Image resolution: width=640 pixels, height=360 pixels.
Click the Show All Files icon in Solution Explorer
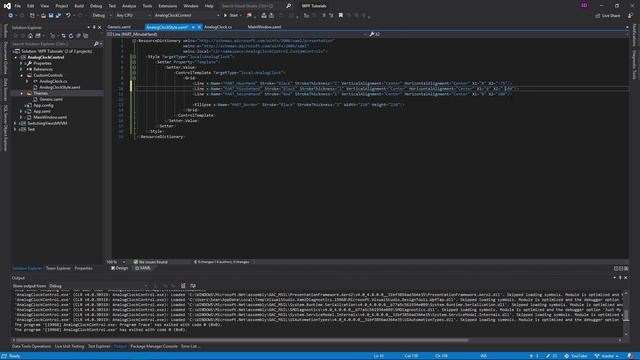pyautogui.click(x=86, y=36)
